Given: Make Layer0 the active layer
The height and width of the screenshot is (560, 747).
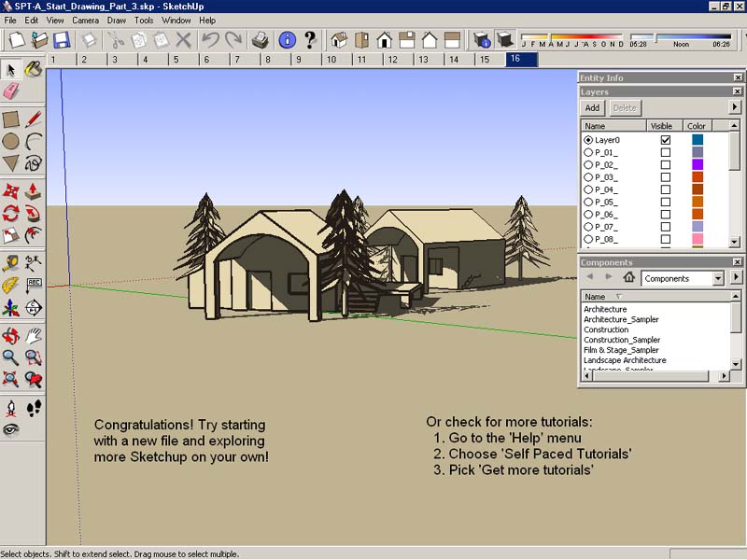Looking at the screenshot, I should (588, 140).
